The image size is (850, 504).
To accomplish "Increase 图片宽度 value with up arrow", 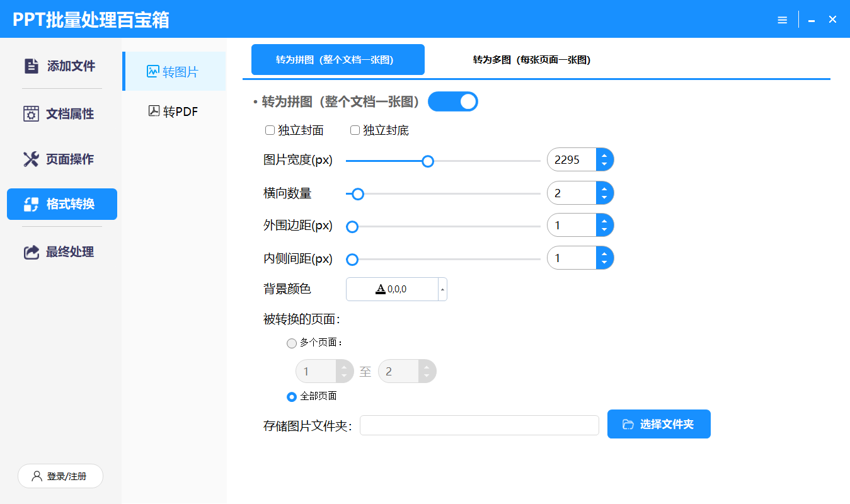I will point(604,156).
